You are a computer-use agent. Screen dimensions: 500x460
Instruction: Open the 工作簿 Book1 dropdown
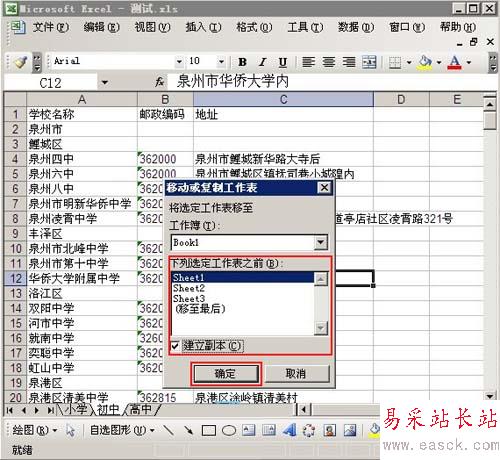pyautogui.click(x=321, y=242)
